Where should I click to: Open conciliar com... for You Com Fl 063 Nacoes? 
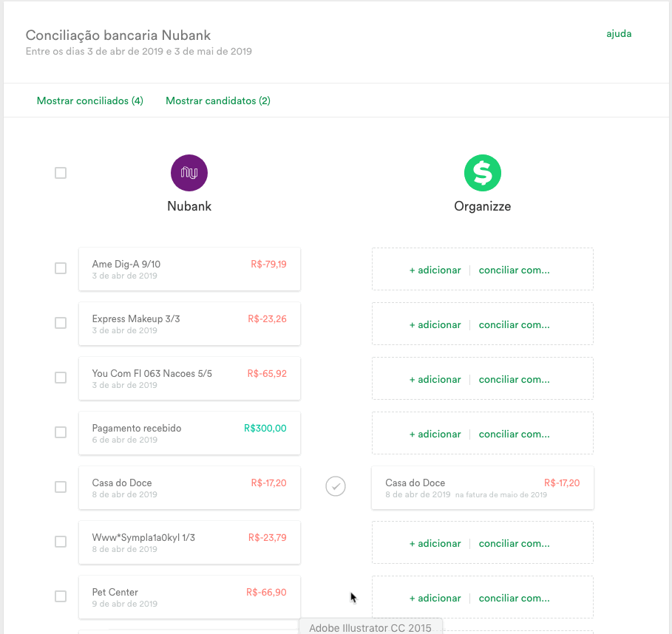click(x=514, y=380)
